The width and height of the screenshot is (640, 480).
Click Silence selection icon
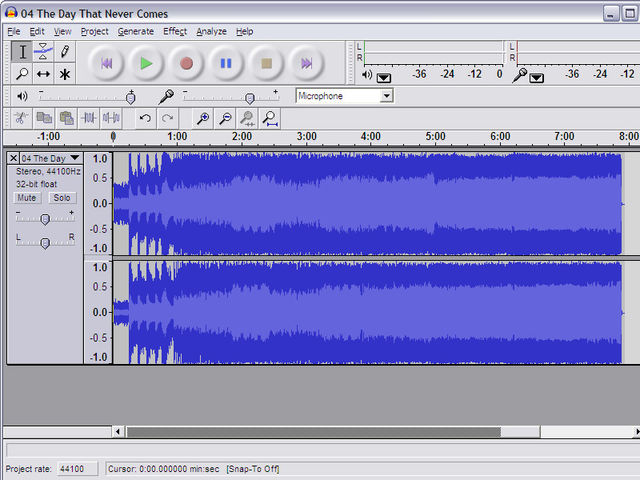tap(111, 118)
